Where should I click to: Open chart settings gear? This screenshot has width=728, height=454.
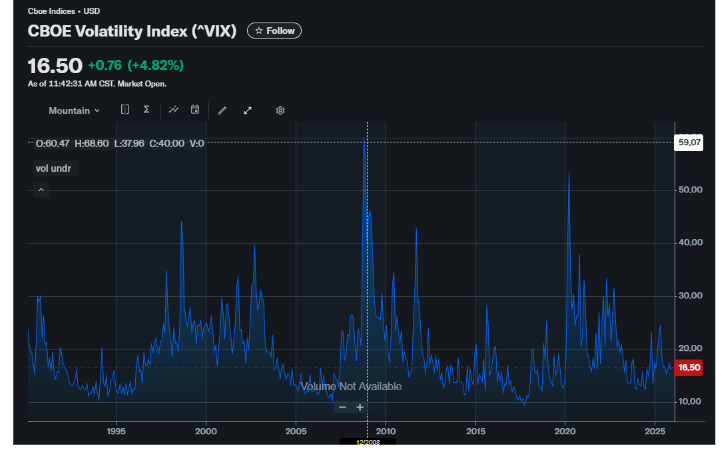[280, 110]
